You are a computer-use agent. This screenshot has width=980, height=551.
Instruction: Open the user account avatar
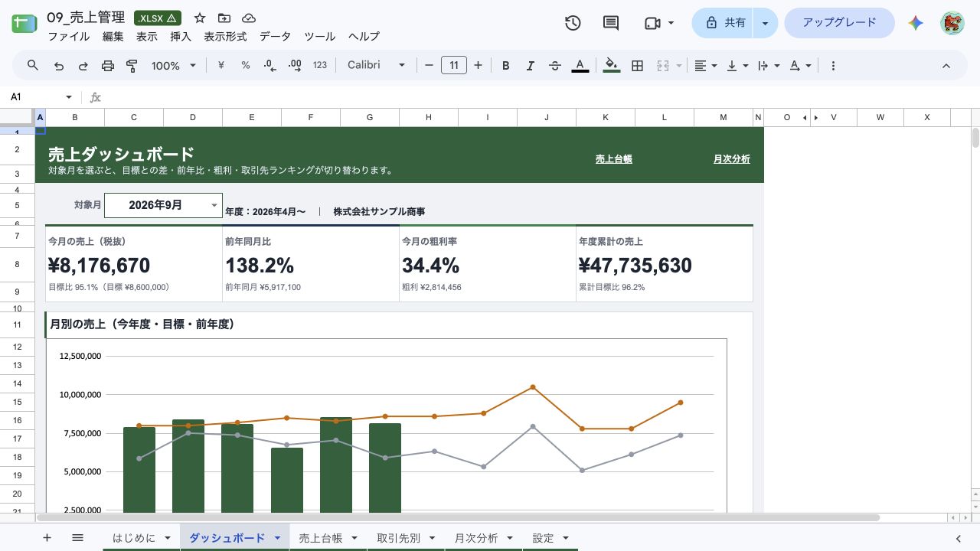pos(952,23)
